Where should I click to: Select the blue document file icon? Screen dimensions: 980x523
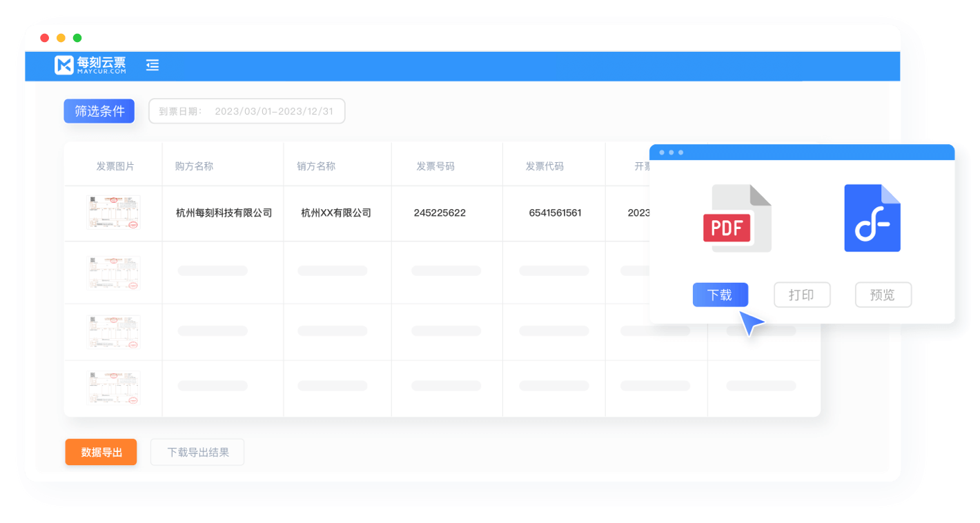(872, 218)
